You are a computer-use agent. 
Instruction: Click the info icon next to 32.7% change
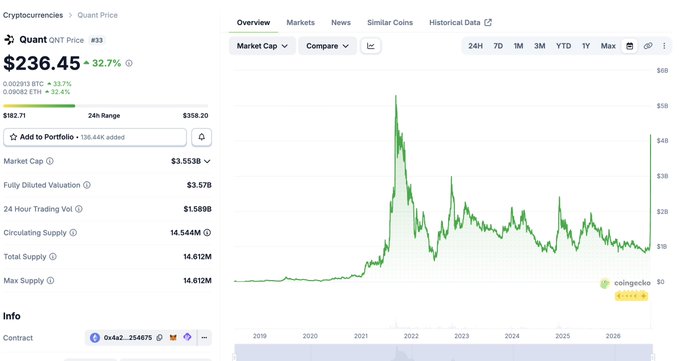coord(129,63)
